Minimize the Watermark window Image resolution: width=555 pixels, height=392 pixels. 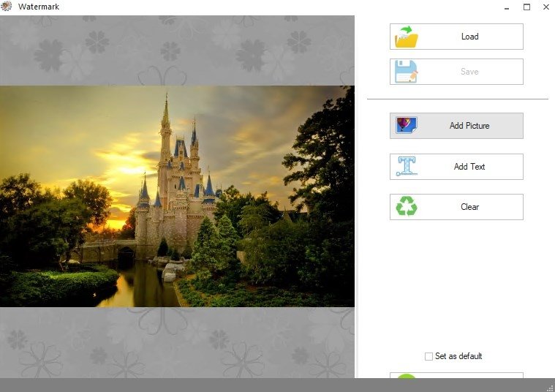click(x=507, y=7)
